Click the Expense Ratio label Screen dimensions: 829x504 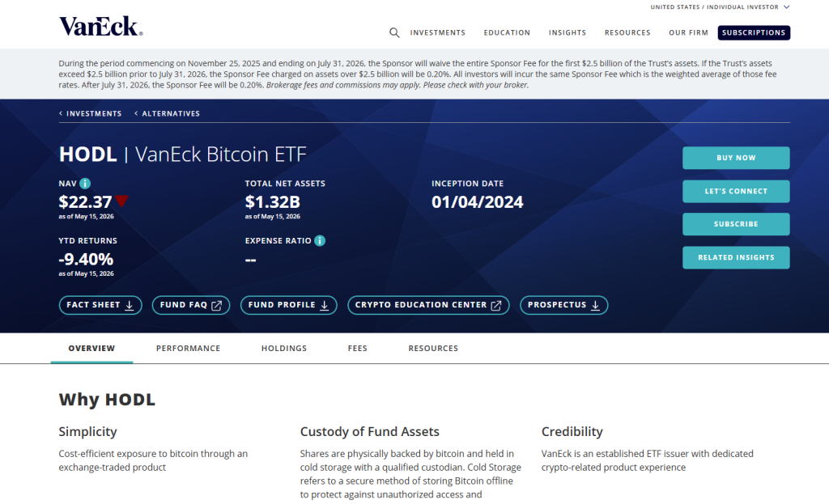click(x=278, y=241)
